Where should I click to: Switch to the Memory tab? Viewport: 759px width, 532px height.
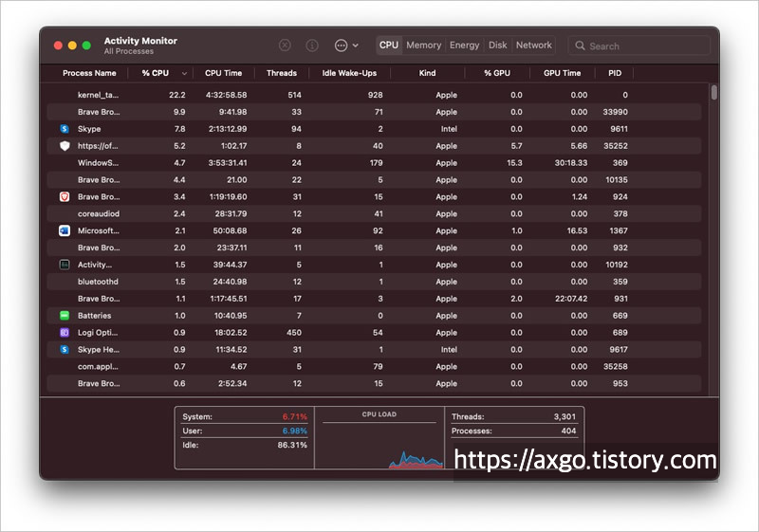tap(423, 45)
